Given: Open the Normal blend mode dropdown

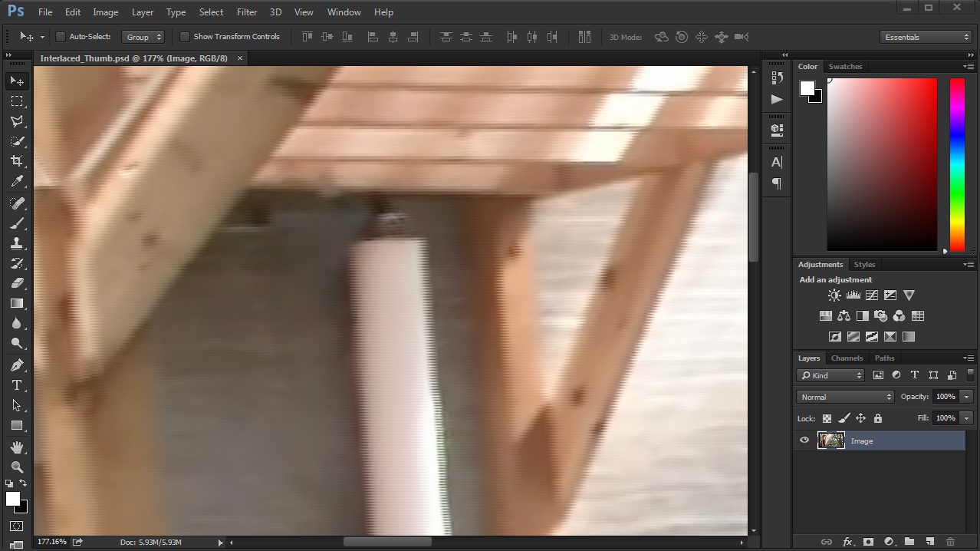Looking at the screenshot, I should 846,397.
